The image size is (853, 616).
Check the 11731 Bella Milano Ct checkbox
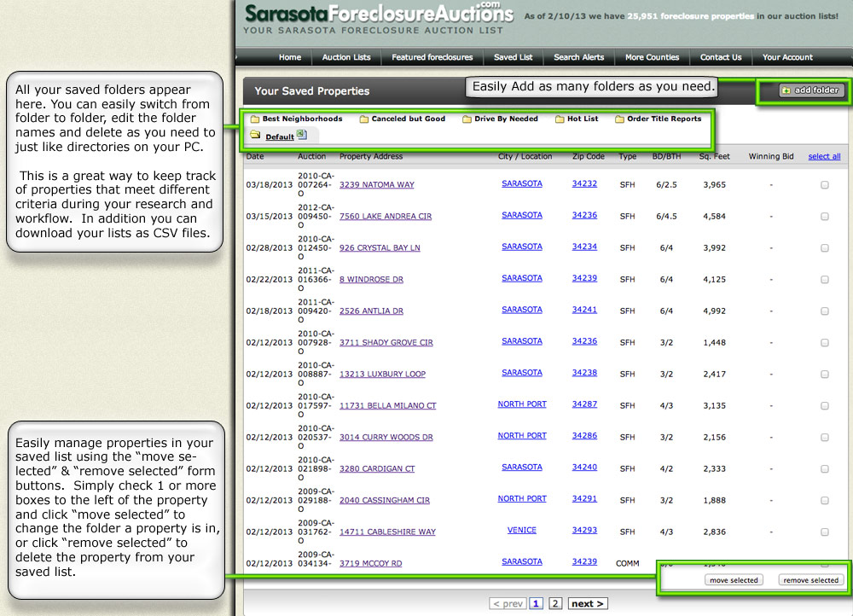(825, 406)
